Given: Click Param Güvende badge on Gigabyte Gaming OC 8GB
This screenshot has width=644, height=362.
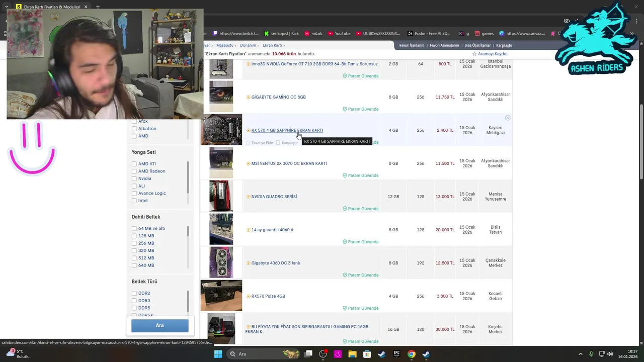Looking at the screenshot, I should 361,109.
